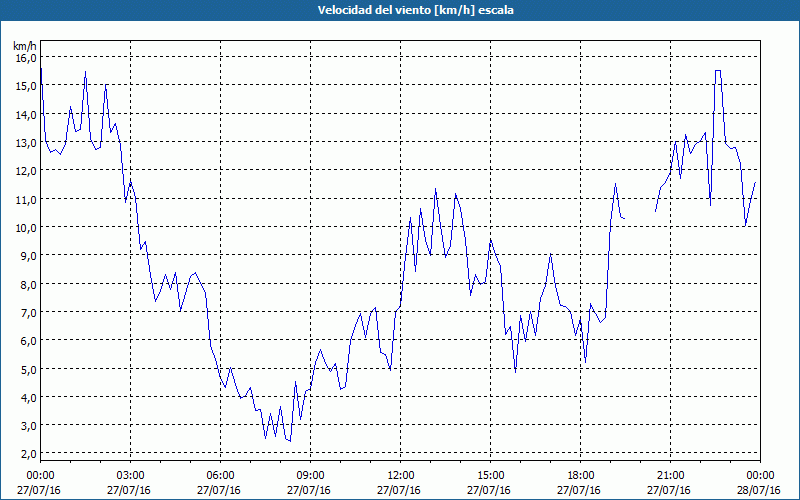Viewport: 800px width, 500px height.
Task: Select the 8,0 y-axis label
Action: tap(28, 284)
